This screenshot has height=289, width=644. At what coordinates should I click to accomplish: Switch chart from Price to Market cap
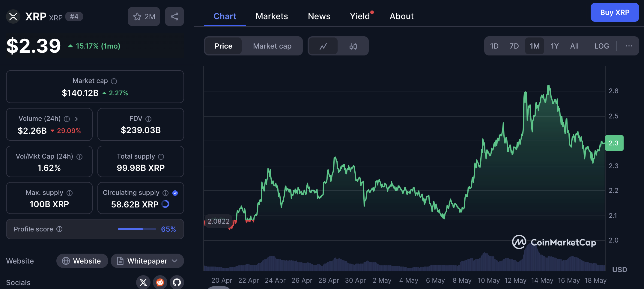(x=272, y=46)
